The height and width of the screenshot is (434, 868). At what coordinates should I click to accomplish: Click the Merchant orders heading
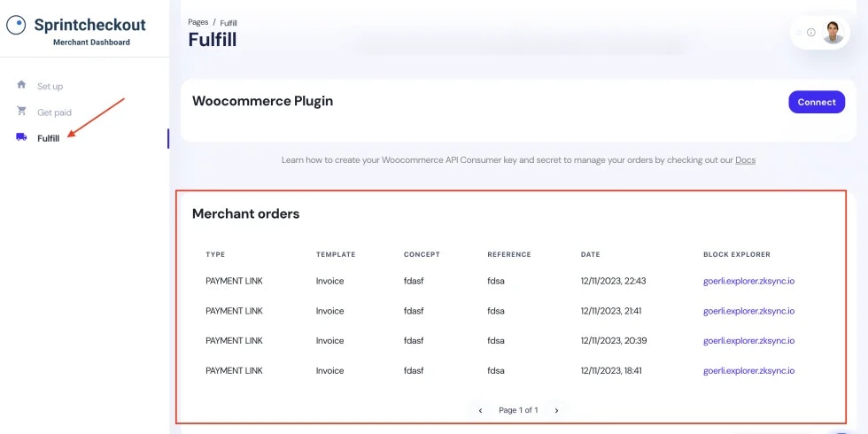point(246,213)
